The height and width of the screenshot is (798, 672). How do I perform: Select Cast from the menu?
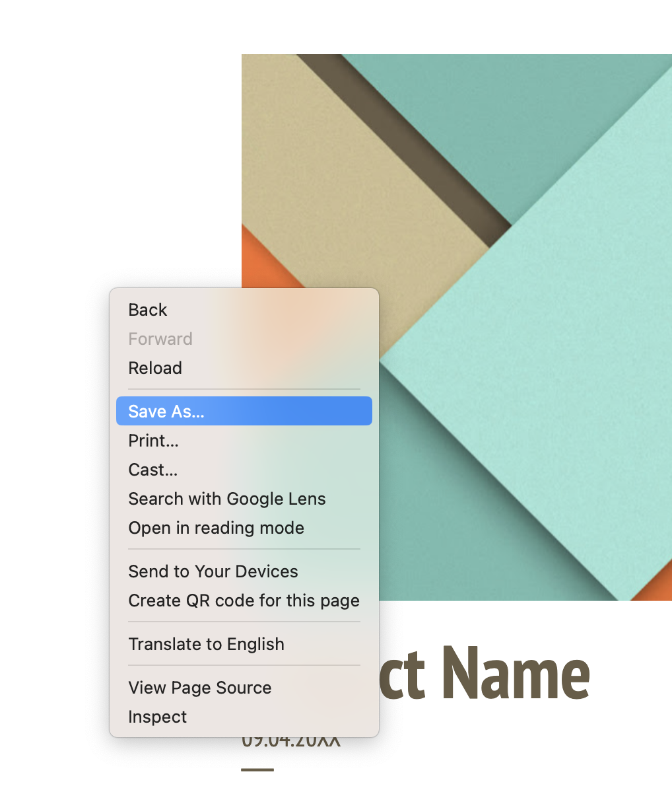point(152,469)
